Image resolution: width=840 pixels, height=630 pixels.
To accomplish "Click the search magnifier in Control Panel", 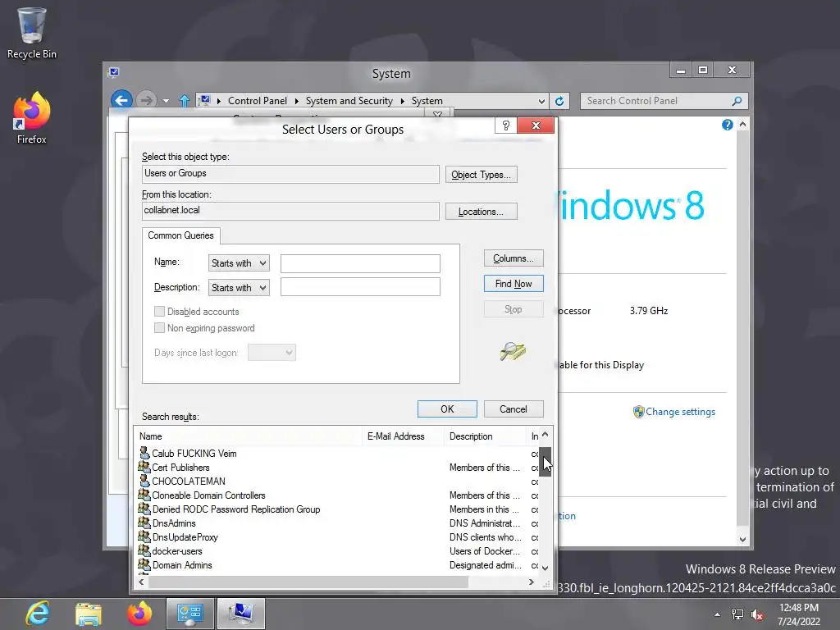I will coord(737,101).
